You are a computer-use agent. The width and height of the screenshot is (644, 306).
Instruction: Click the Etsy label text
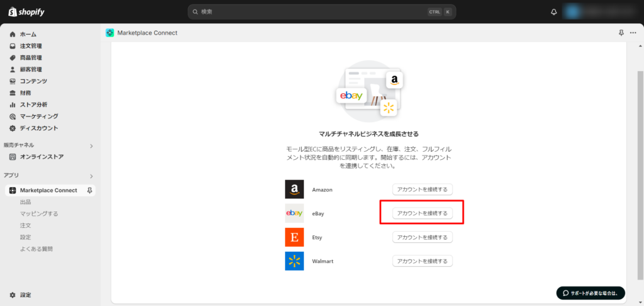pos(318,237)
